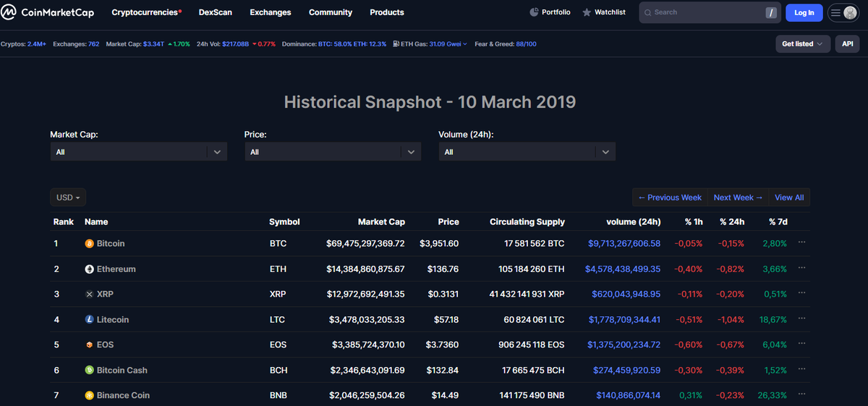This screenshot has height=406, width=868.
Task: Go to Next Week snapshot
Action: coord(739,198)
